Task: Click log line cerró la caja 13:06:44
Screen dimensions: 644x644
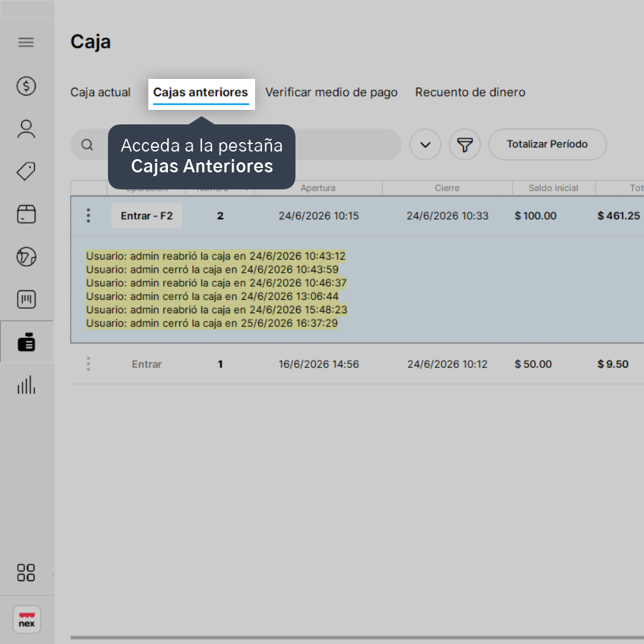Action: tap(212, 296)
